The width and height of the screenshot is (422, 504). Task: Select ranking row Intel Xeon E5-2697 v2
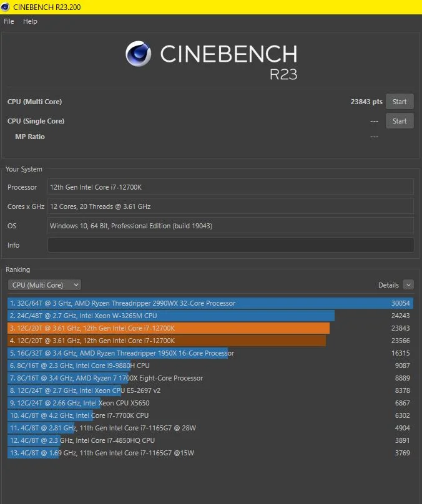tap(210, 390)
